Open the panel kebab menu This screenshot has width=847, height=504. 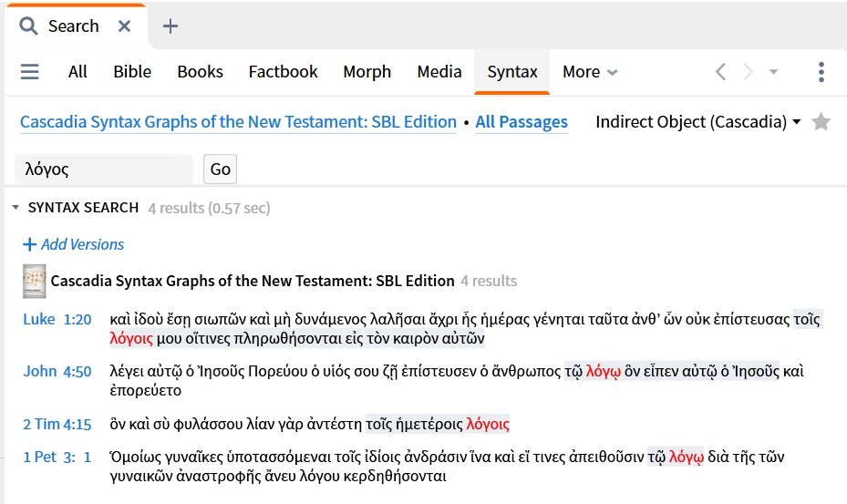tap(821, 72)
